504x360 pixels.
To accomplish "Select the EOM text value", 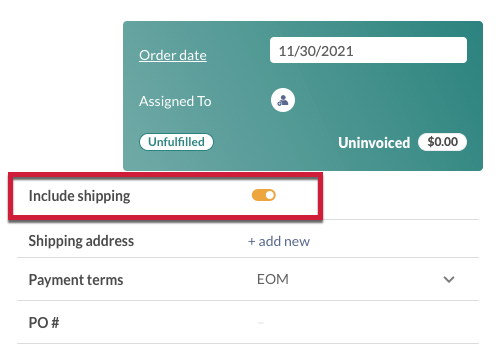I will click(273, 279).
